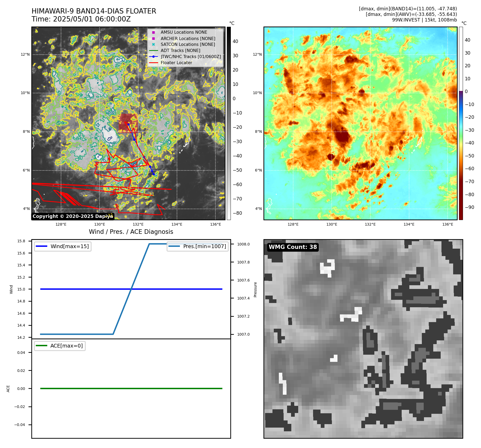Click the Wind / Pres. / ACE Diagnosis title
The height and width of the screenshot is (448, 481).
click(131, 232)
